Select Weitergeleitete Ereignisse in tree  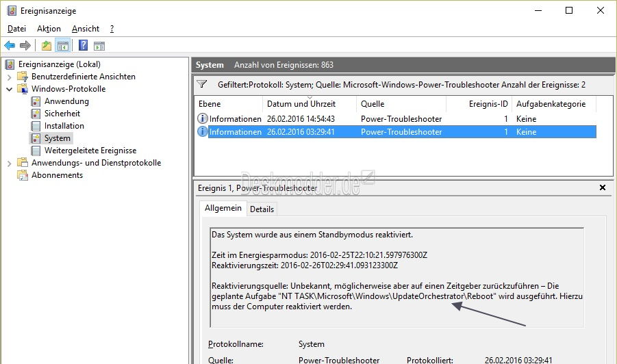tap(90, 150)
